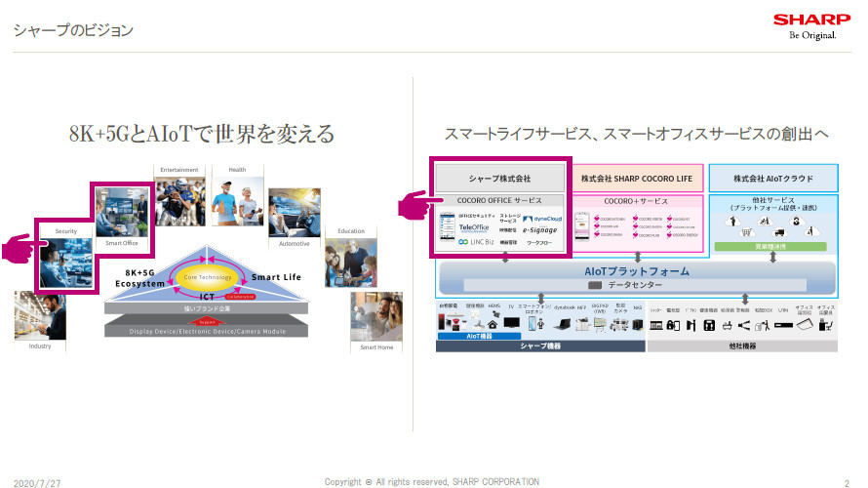This screenshot has width=868, height=488.
Task: Click the Automotive car interior photo
Action: point(295,213)
